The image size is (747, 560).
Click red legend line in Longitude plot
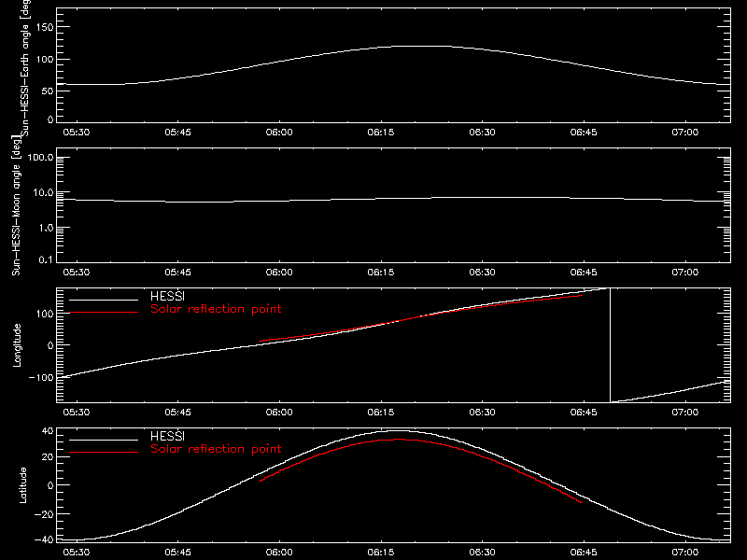104,313
